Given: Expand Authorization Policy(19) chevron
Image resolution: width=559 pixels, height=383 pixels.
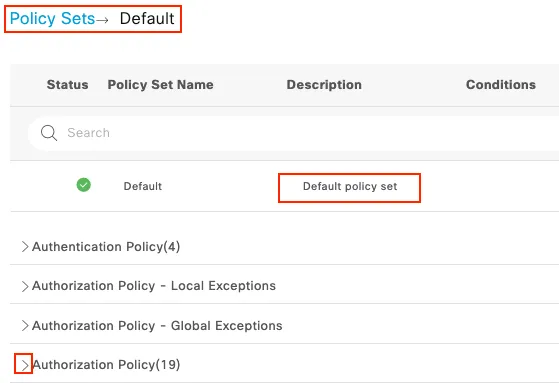Looking at the screenshot, I should coord(24,365).
